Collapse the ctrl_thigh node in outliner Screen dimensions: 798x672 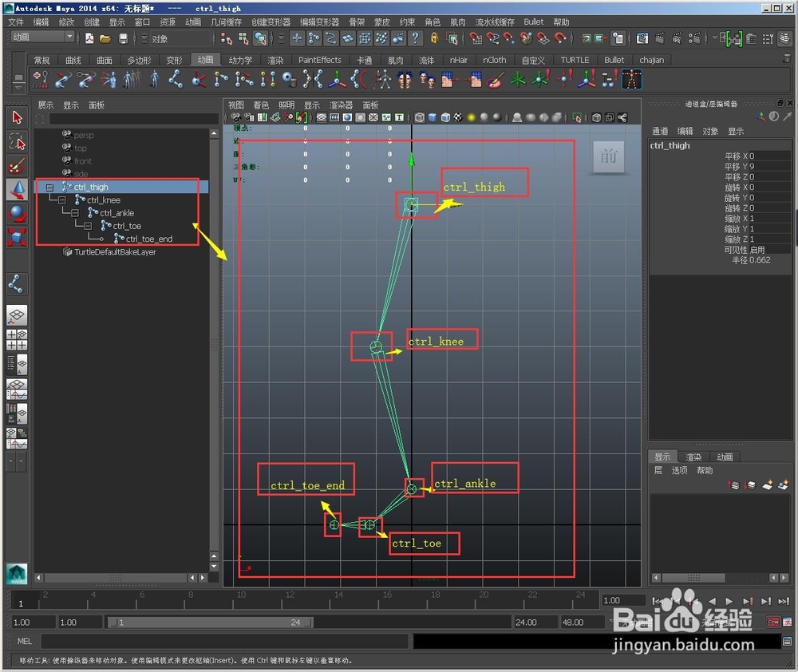coord(49,188)
